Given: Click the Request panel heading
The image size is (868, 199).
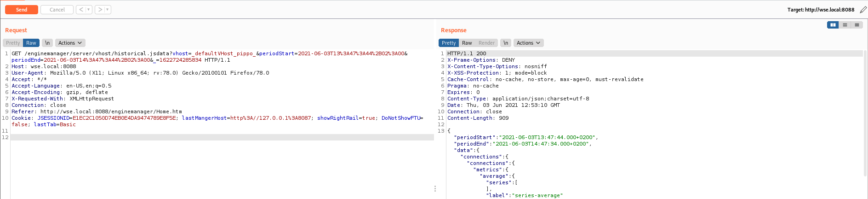Looking at the screenshot, I should pos(16,30).
